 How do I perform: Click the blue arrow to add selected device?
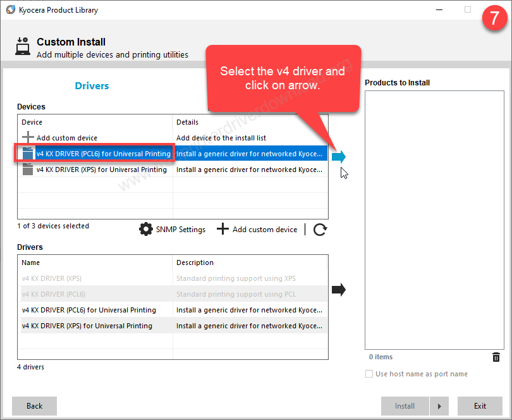pyautogui.click(x=339, y=157)
